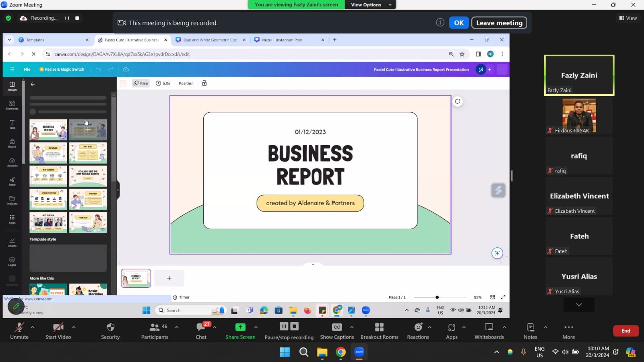Expand audio options arrow beside Unmute
This screenshot has width=644, height=362.
pyautogui.click(x=33, y=327)
